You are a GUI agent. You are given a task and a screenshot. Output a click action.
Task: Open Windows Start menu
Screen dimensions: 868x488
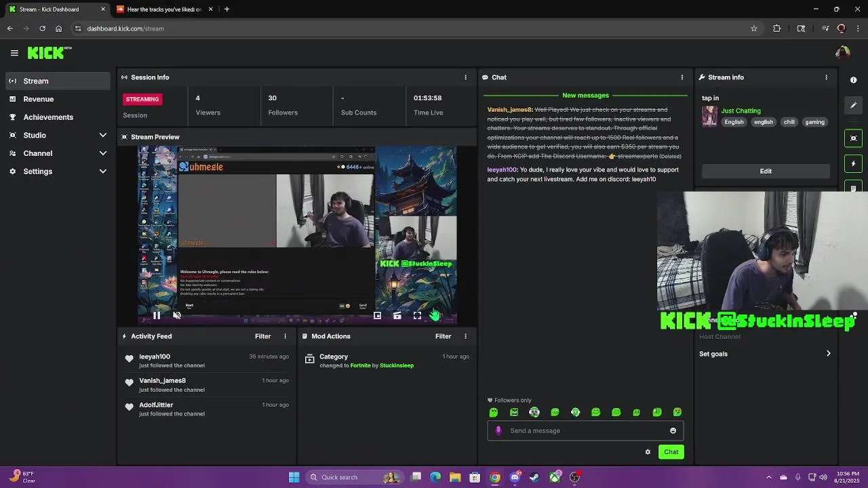pos(294,477)
